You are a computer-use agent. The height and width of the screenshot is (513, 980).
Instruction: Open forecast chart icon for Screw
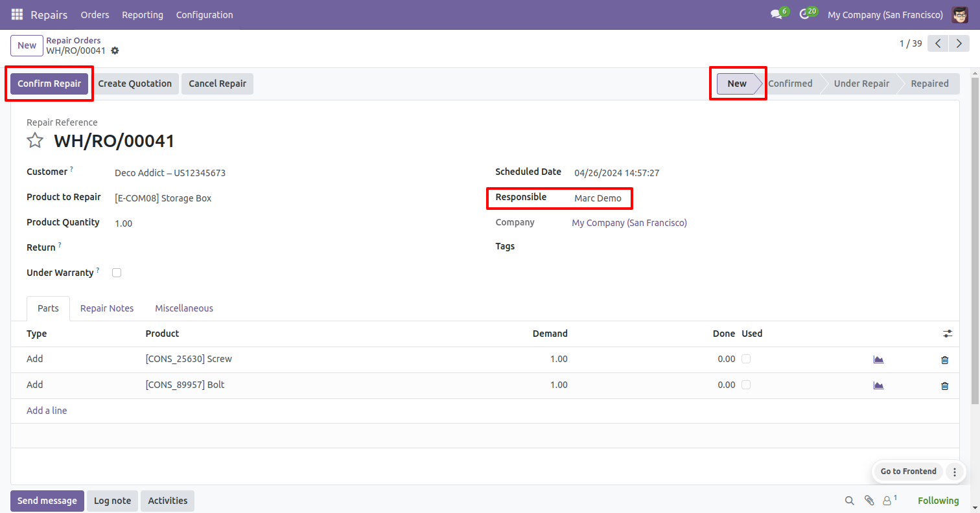(878, 359)
